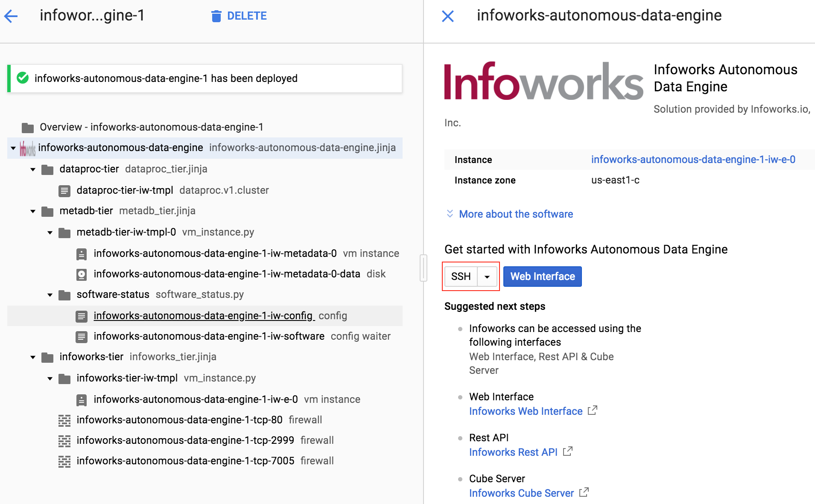The image size is (815, 504).
Task: Open the SSH options dropdown arrow
Action: coord(487,277)
